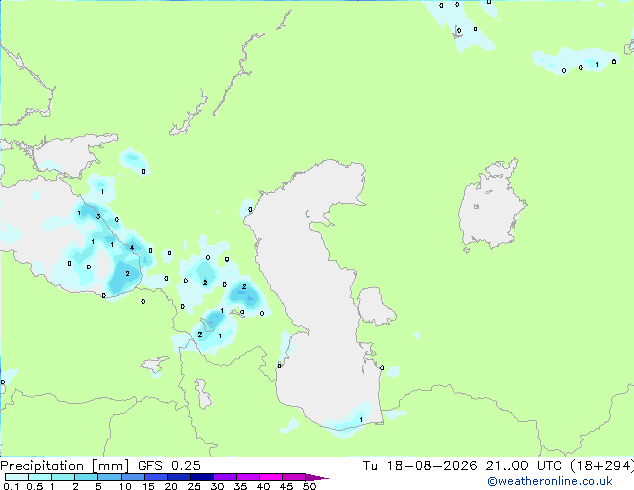This screenshot has height=490, width=634.
Task: Choose the 30–35 mm legend swatch
Action: [x=225, y=477]
